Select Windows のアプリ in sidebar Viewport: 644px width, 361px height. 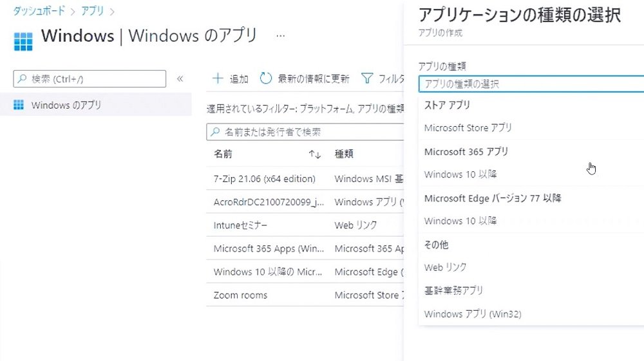coord(96,105)
